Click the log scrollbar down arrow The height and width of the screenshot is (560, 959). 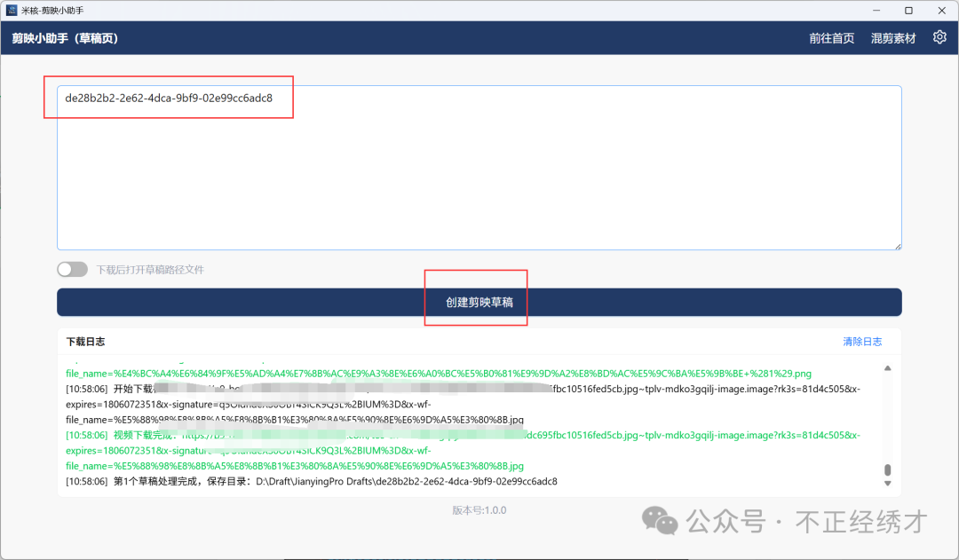tap(887, 484)
